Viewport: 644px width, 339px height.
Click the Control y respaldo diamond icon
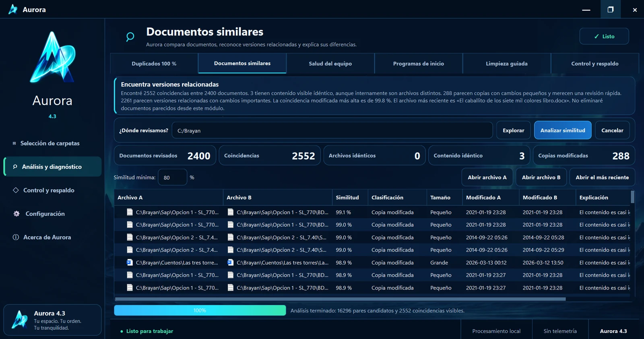point(16,190)
